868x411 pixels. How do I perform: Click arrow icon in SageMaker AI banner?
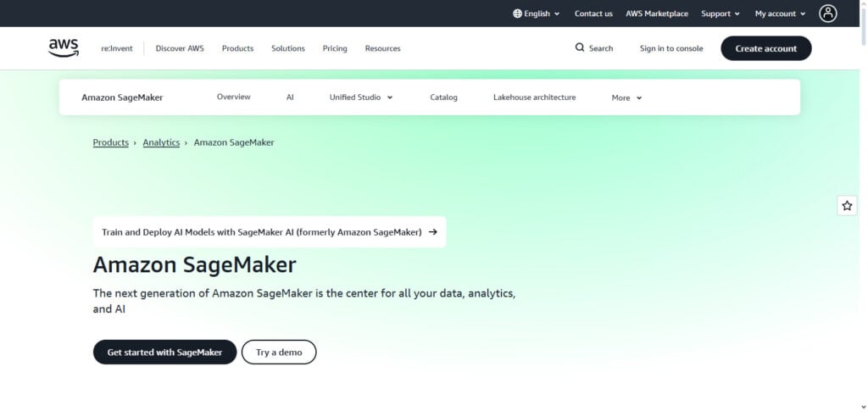433,232
